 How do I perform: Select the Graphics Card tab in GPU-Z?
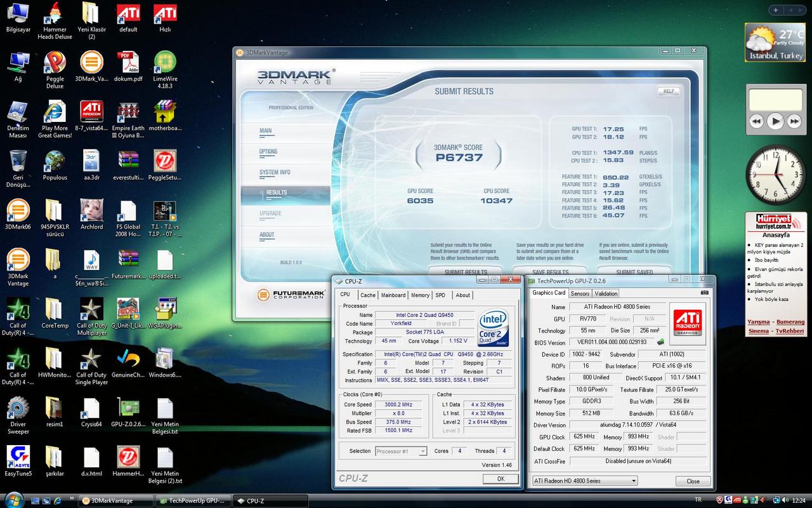pyautogui.click(x=549, y=293)
